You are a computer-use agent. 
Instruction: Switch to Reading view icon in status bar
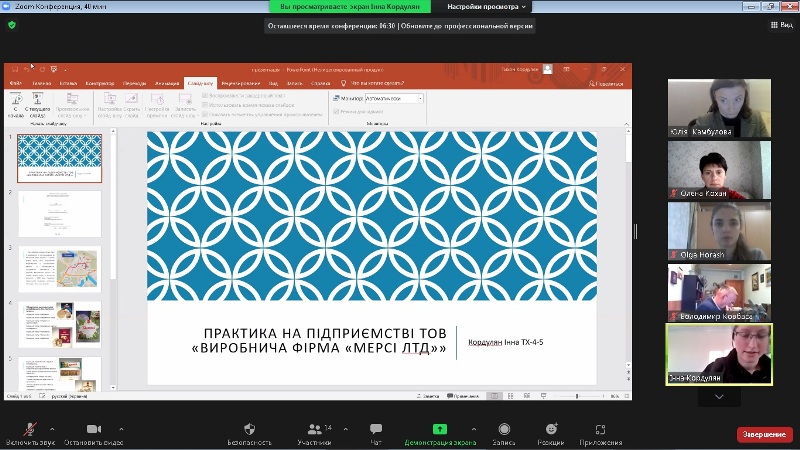[x=527, y=396]
